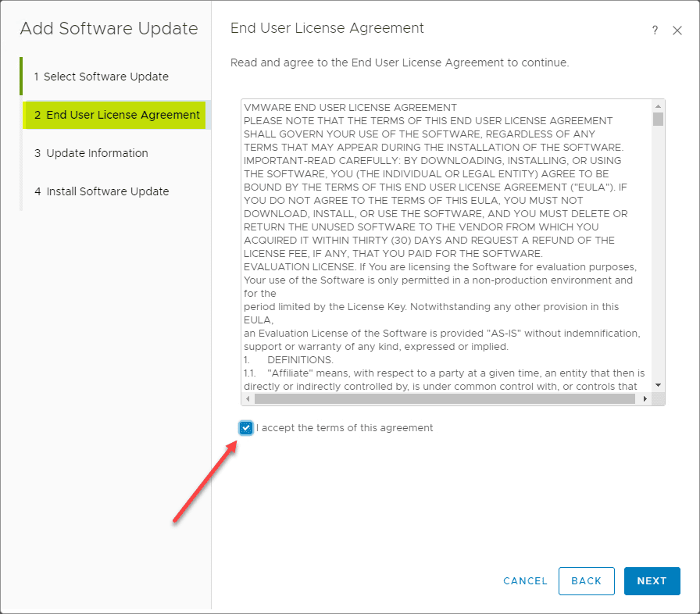Viewport: 700px width, 614px height.
Task: Click the scroll left arrow in EULA box
Action: [248, 398]
